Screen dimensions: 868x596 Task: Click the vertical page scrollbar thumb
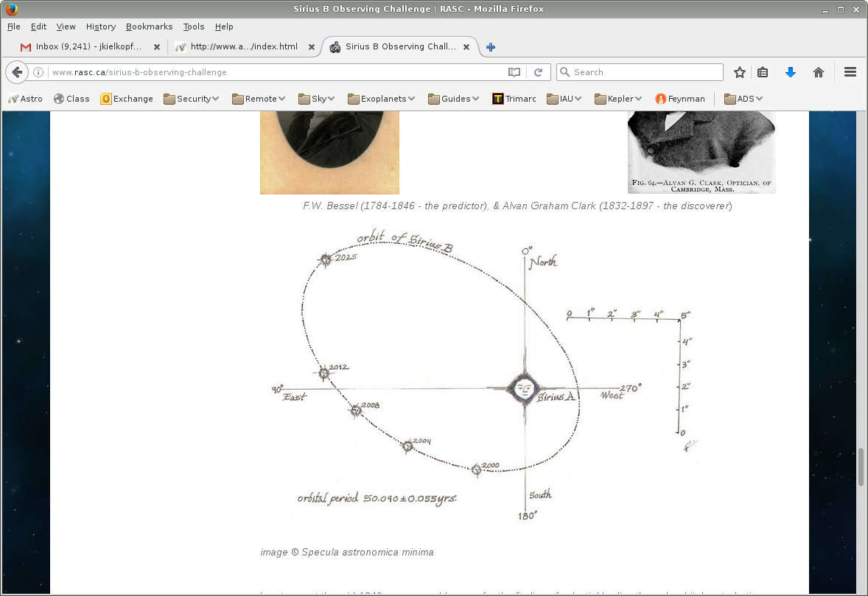click(861, 466)
